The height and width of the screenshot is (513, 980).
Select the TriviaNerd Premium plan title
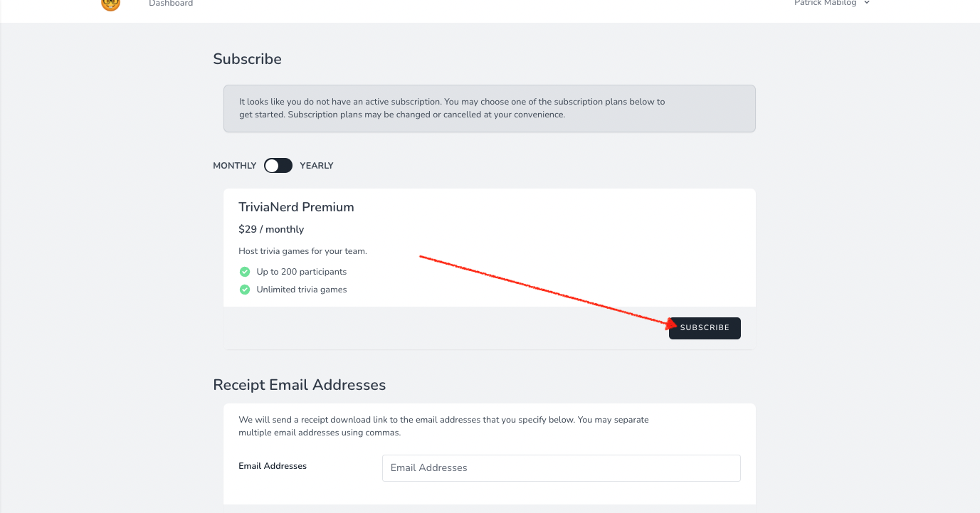click(296, 207)
